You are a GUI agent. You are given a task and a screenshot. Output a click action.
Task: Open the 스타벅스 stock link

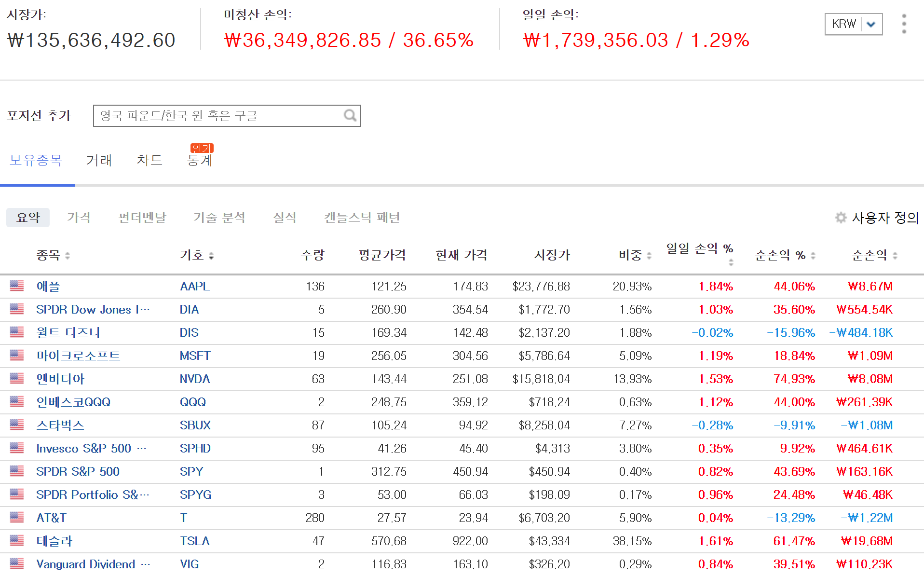tap(60, 425)
